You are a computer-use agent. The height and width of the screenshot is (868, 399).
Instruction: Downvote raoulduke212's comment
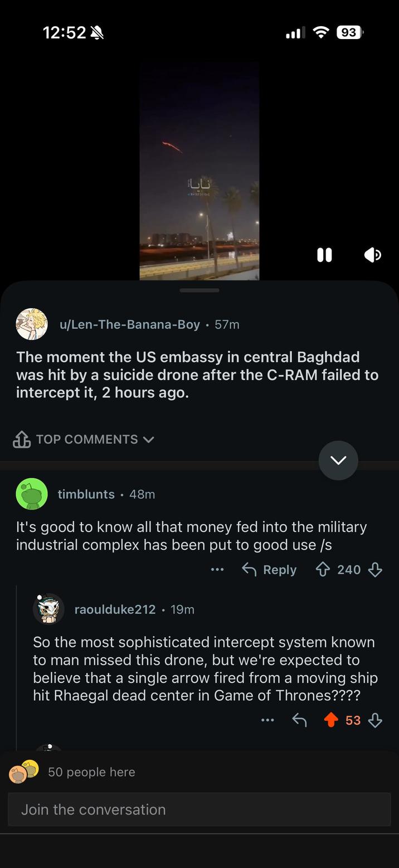(376, 720)
